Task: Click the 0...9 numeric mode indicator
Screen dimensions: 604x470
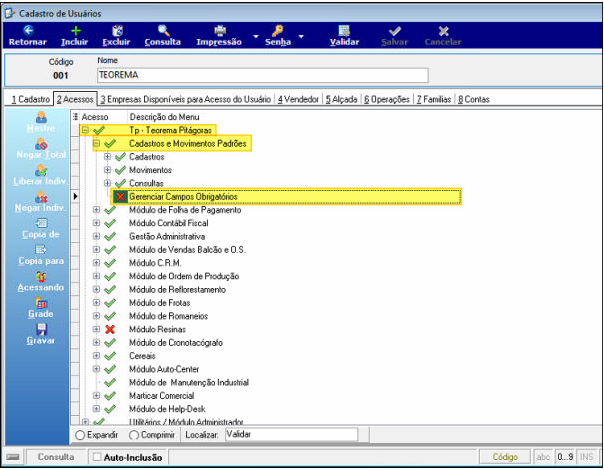Action: [x=565, y=457]
